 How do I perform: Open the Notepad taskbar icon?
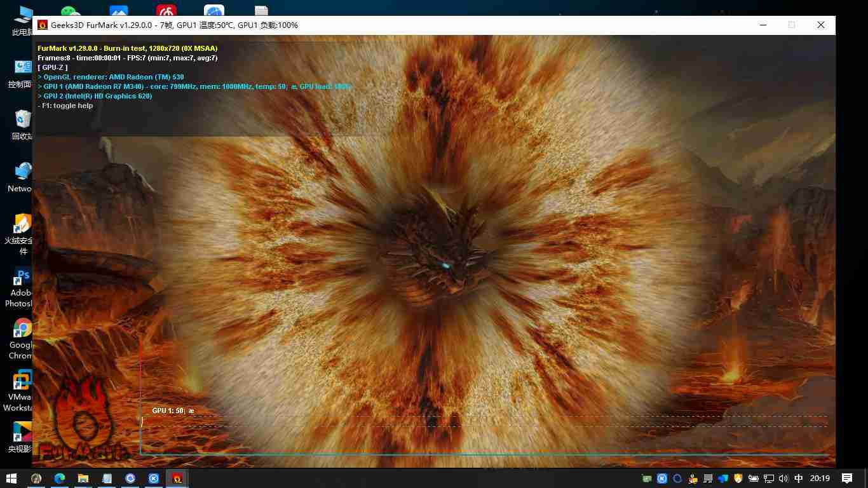[x=107, y=478]
